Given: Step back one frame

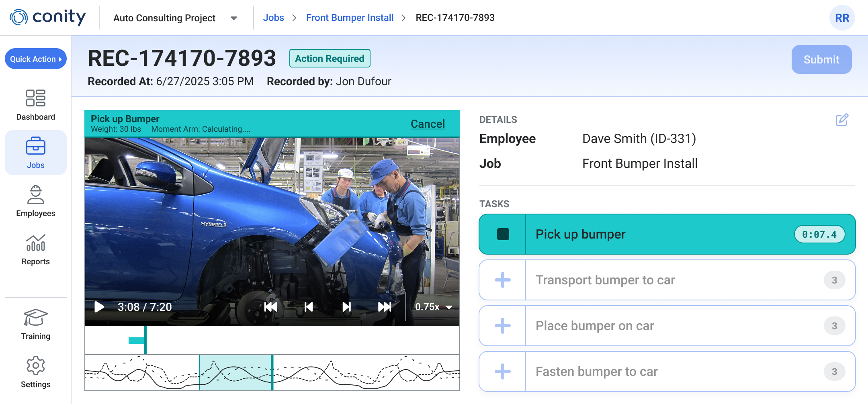Looking at the screenshot, I should coord(309,307).
